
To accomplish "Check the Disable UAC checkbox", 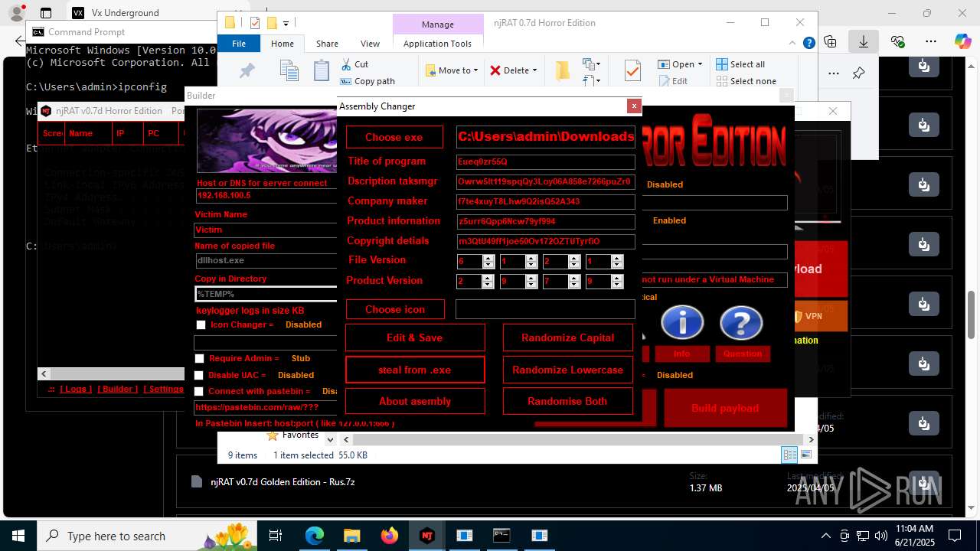I will tap(199, 376).
